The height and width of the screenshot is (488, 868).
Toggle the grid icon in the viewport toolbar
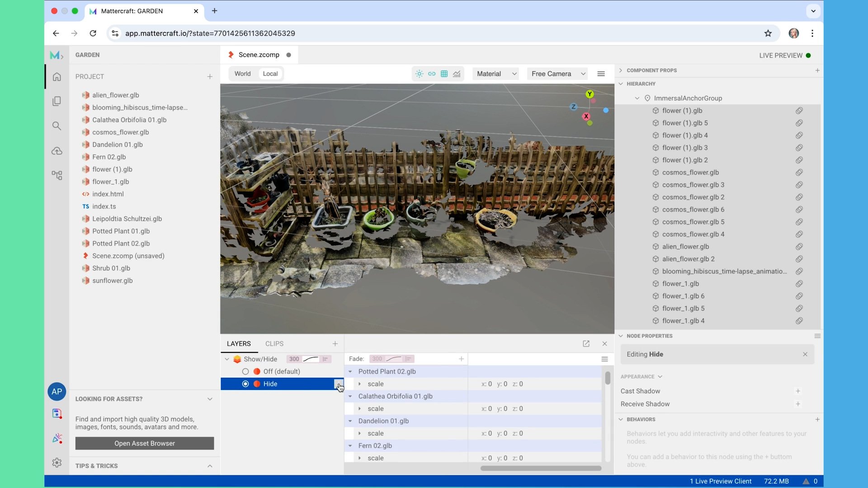(x=444, y=74)
